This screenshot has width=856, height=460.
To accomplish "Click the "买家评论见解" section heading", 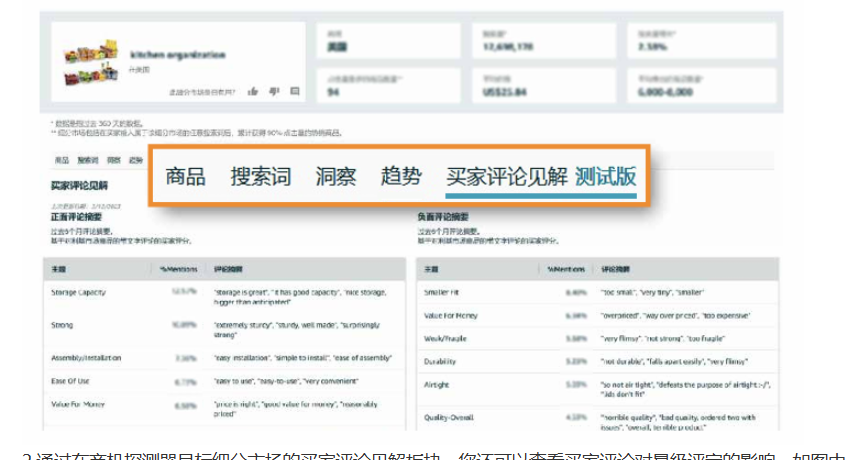I will tap(79, 186).
